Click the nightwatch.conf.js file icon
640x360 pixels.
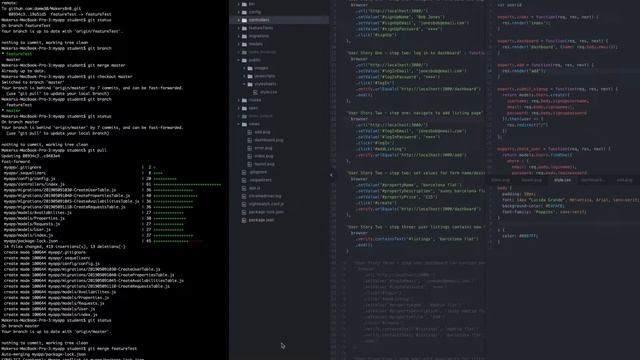pos(244,204)
